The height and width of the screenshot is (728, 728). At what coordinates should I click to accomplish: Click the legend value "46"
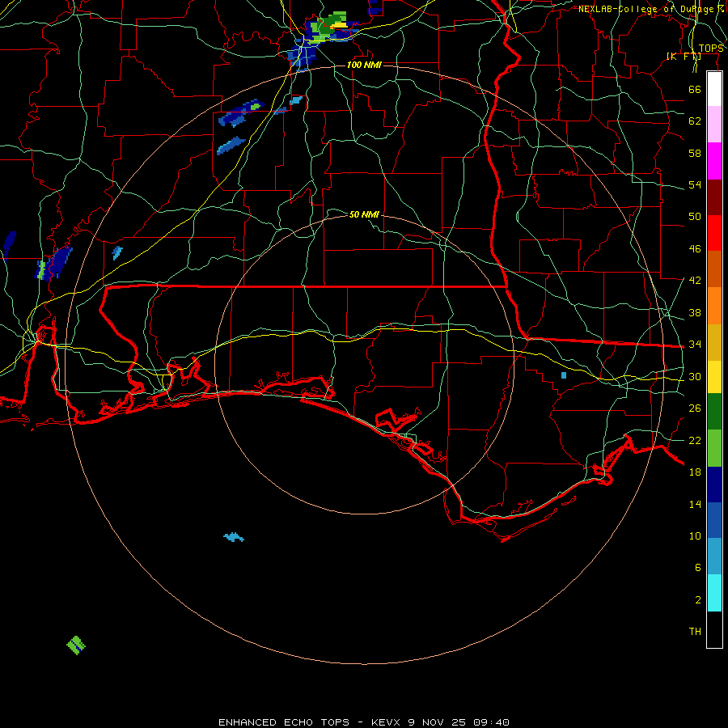[695, 248]
